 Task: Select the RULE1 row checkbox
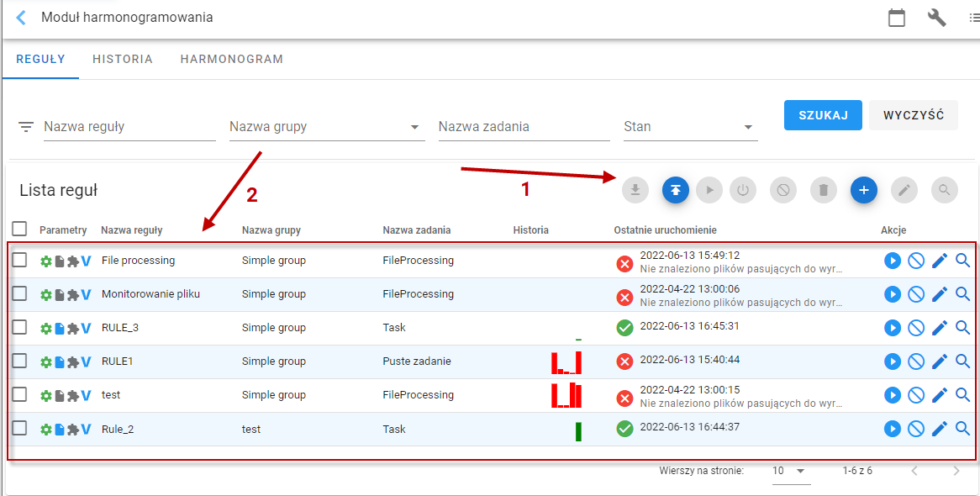tap(19, 361)
